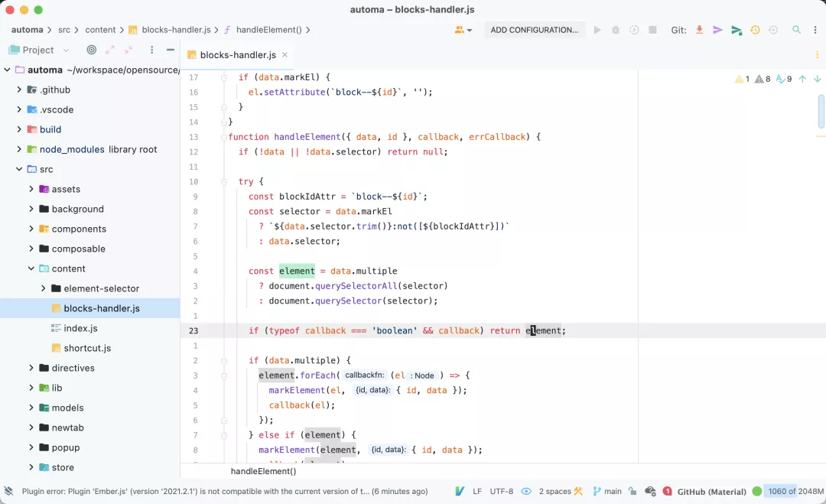The height and width of the screenshot is (504, 826).
Task: Toggle the inspections eye icon in status bar
Action: tap(526, 491)
